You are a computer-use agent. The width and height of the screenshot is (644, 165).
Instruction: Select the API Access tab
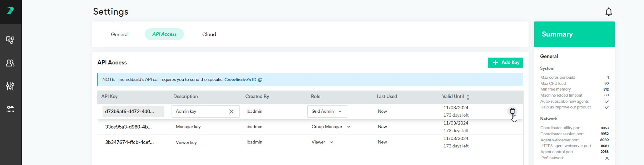coord(164,34)
